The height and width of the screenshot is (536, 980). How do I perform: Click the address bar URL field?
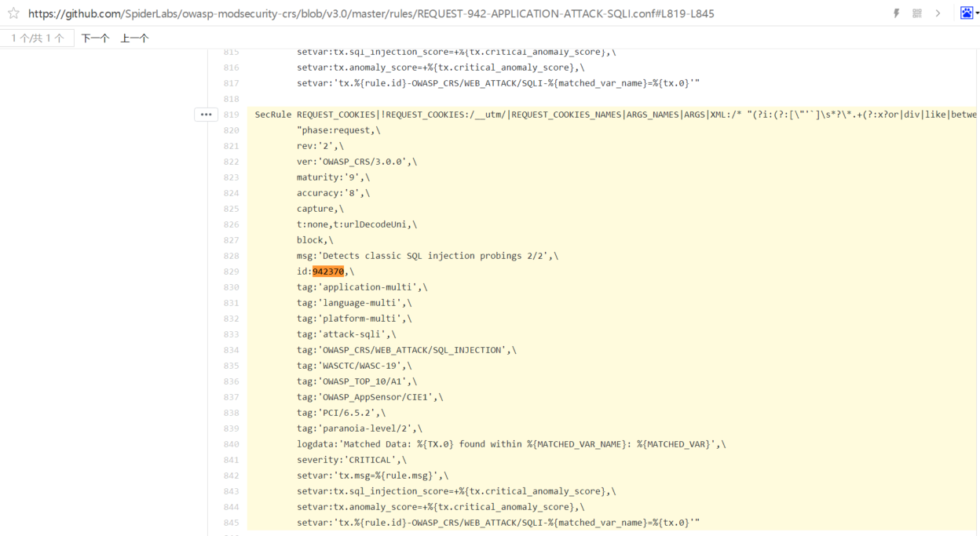click(x=371, y=13)
